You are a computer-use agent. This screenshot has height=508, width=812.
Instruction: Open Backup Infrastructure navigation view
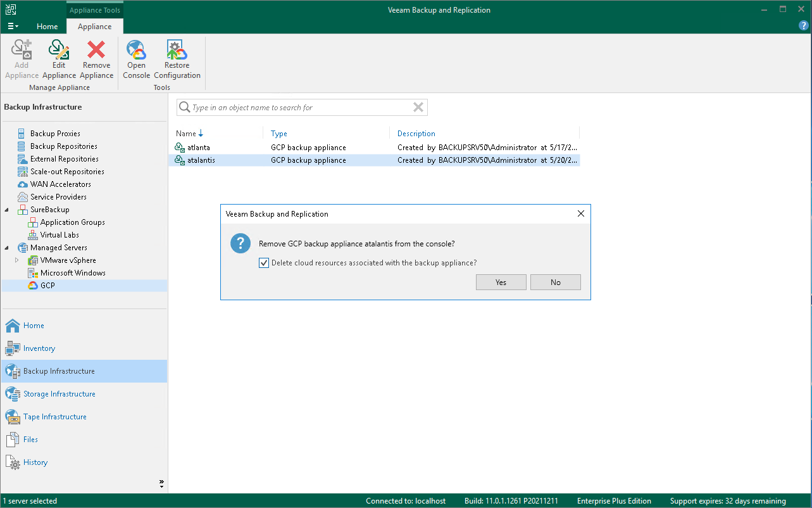pyautogui.click(x=84, y=371)
